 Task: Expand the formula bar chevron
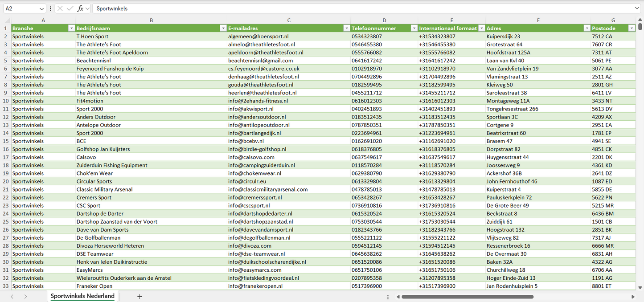(x=636, y=8)
